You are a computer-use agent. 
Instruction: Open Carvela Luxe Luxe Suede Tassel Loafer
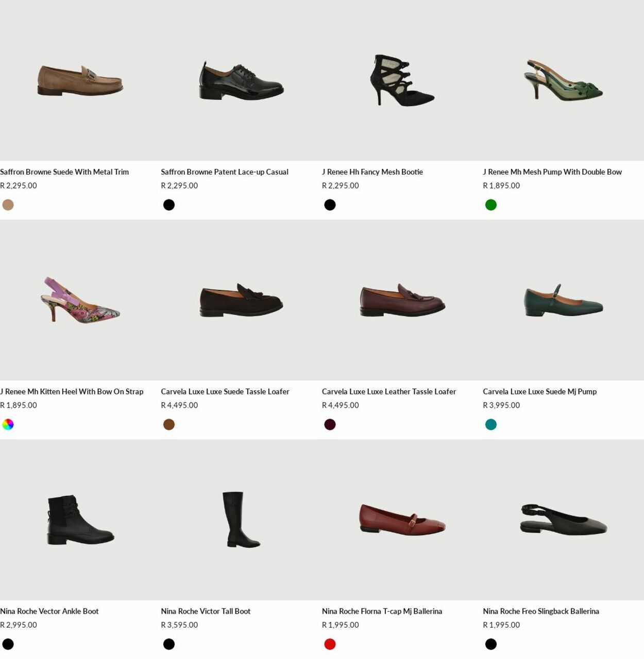coord(225,392)
